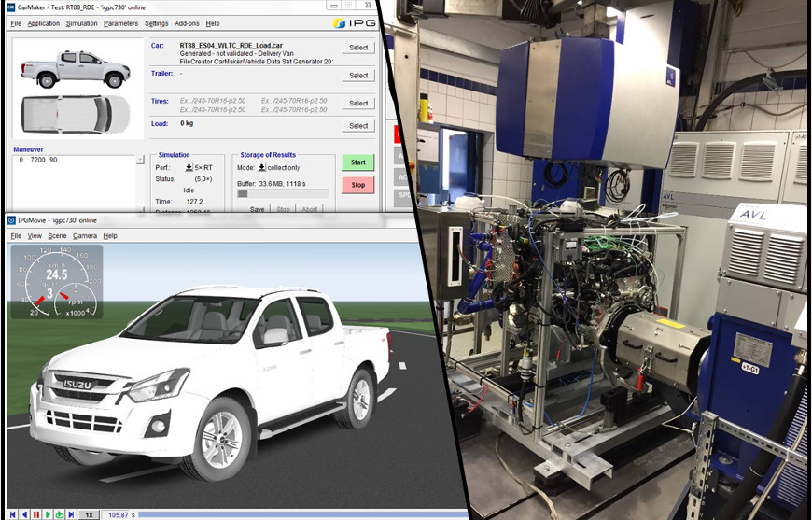Click the IPGMovie title bar icon
The width and height of the screenshot is (812, 520).
(11, 220)
